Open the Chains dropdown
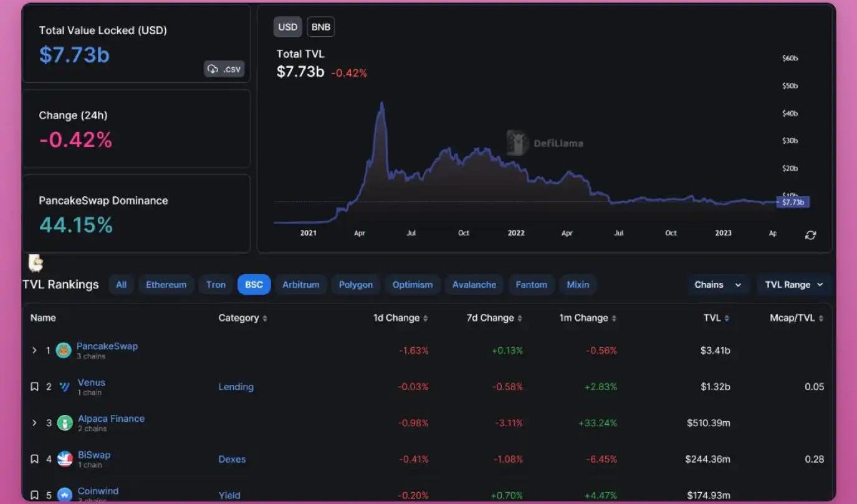This screenshot has height=504, width=857. pyautogui.click(x=718, y=285)
